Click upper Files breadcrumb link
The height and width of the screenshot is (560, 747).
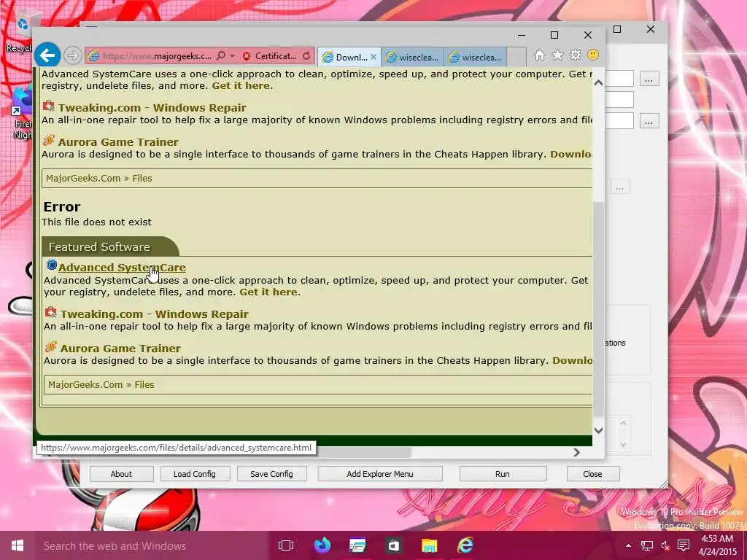click(x=142, y=178)
